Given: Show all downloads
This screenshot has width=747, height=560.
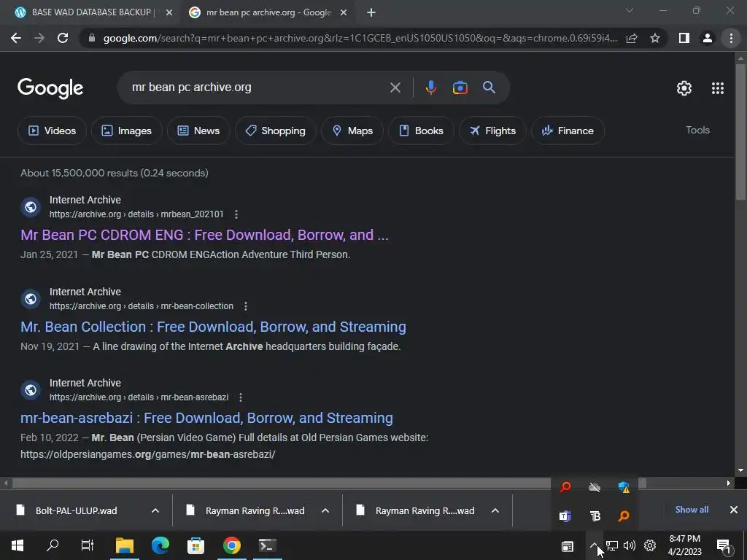Looking at the screenshot, I should tap(692, 510).
